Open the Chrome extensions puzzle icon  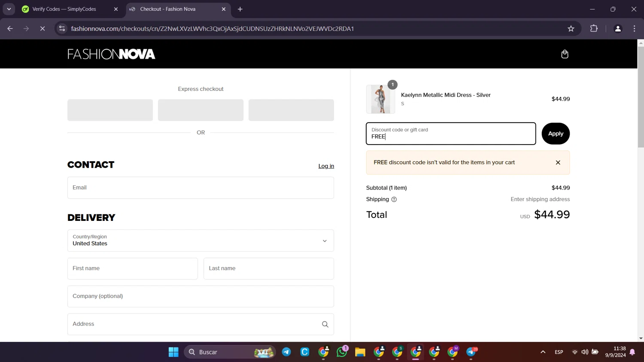[594, 29]
